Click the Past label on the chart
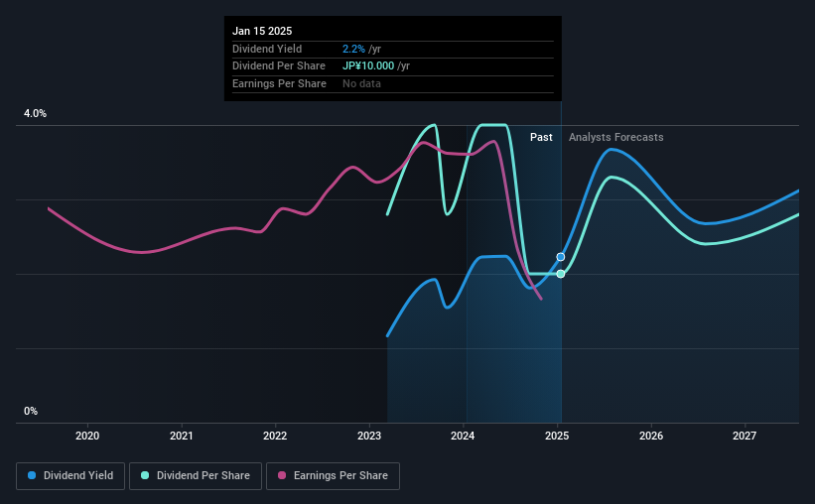The image size is (815, 504). [x=541, y=137]
